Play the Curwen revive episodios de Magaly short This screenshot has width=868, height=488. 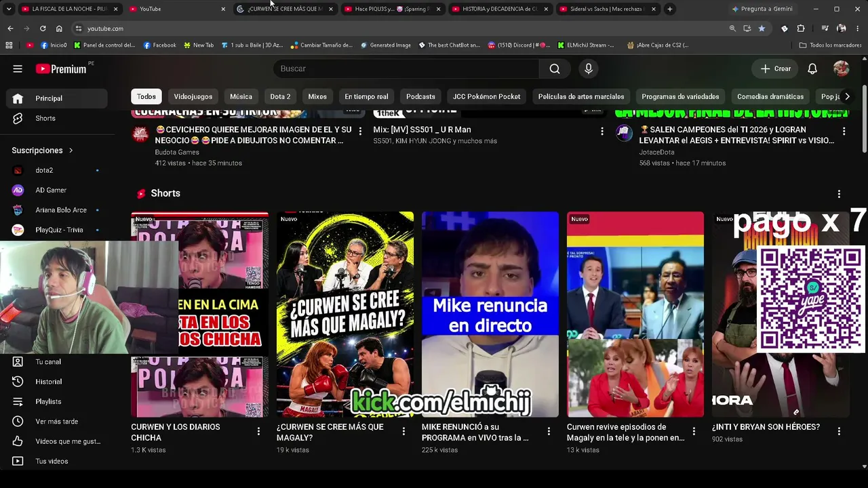coord(635,314)
